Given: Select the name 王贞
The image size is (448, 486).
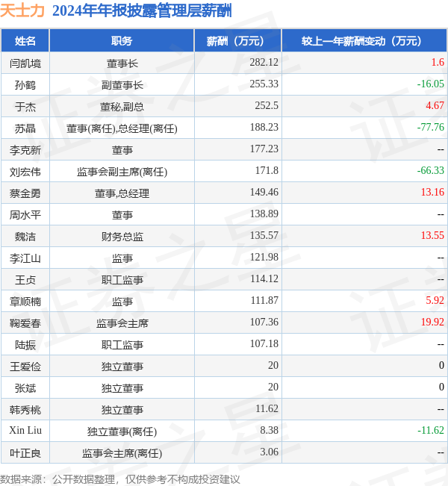Looking at the screenshot, I should [x=25, y=280].
